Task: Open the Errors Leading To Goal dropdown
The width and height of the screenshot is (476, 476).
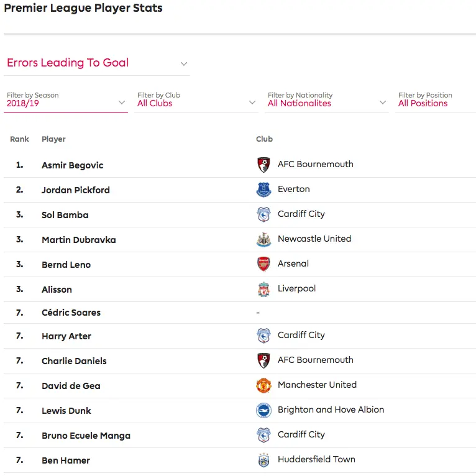Action: [96, 63]
